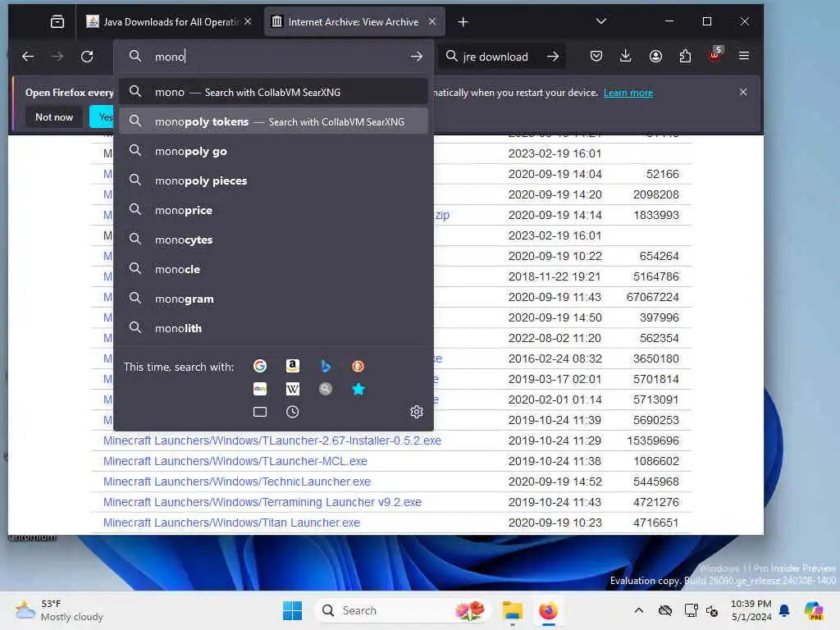Image resolution: width=840 pixels, height=630 pixels.
Task: Search this time with eBay
Action: 260,389
